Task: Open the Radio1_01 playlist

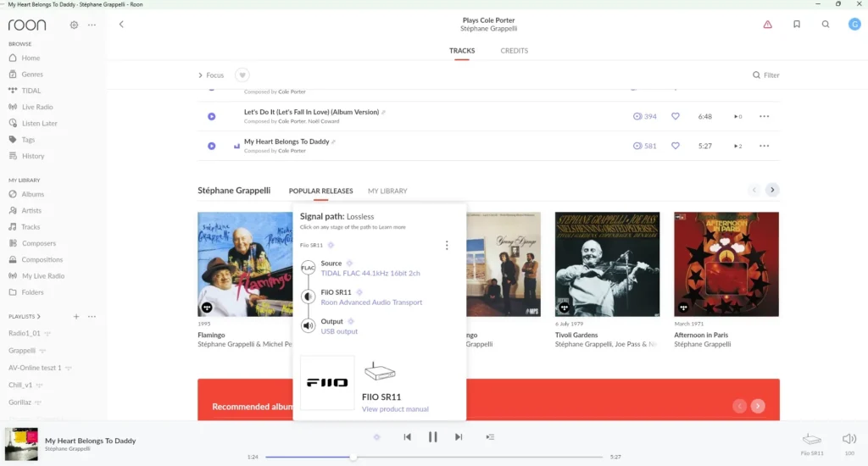Action: pos(25,333)
